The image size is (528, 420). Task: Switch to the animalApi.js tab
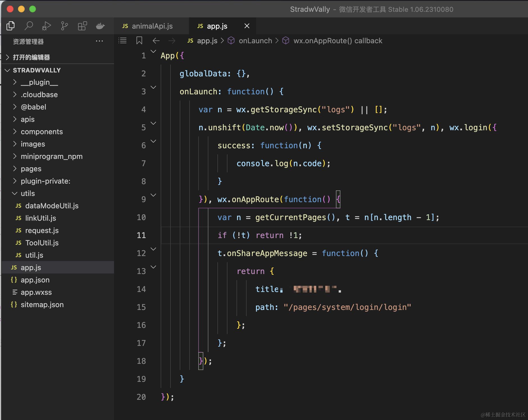[x=152, y=26]
